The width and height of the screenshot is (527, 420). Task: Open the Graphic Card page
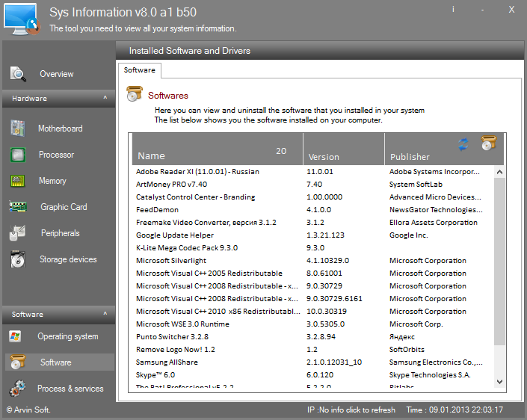[64, 207]
